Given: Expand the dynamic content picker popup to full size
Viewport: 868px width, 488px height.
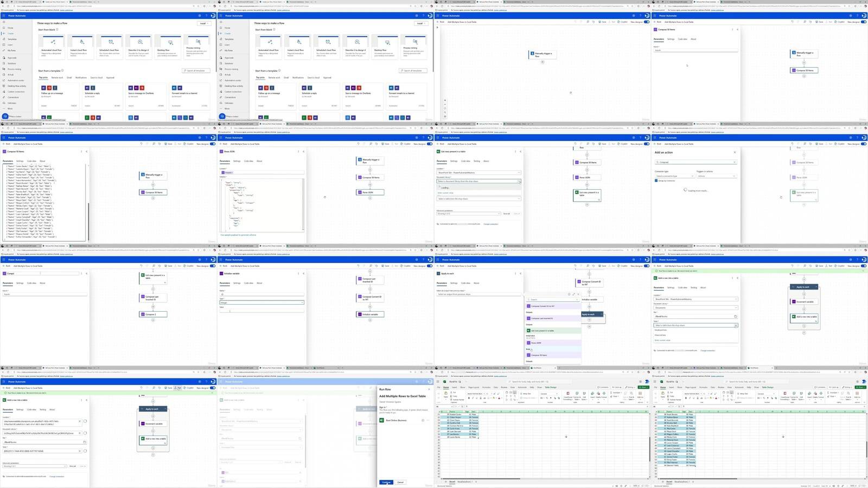Looking at the screenshot, I should (x=573, y=294).
